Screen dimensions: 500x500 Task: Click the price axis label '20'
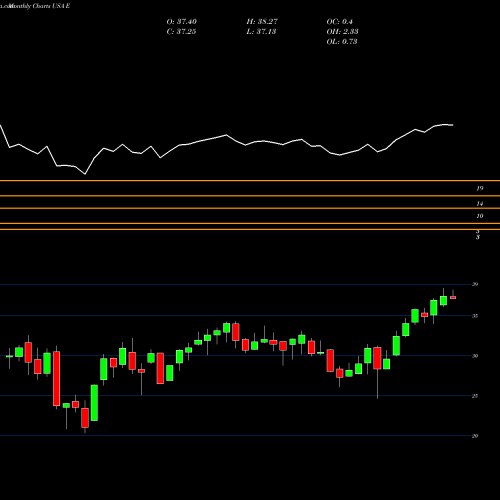click(475, 436)
